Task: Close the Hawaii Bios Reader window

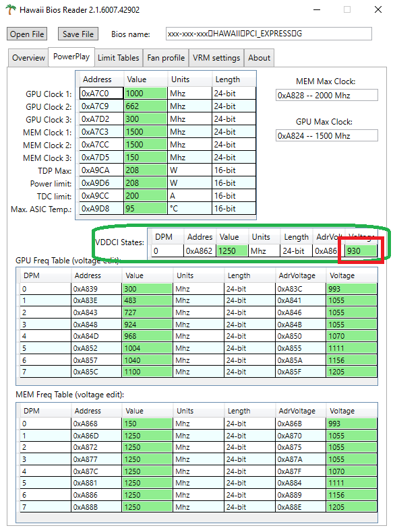Action: [x=378, y=9]
